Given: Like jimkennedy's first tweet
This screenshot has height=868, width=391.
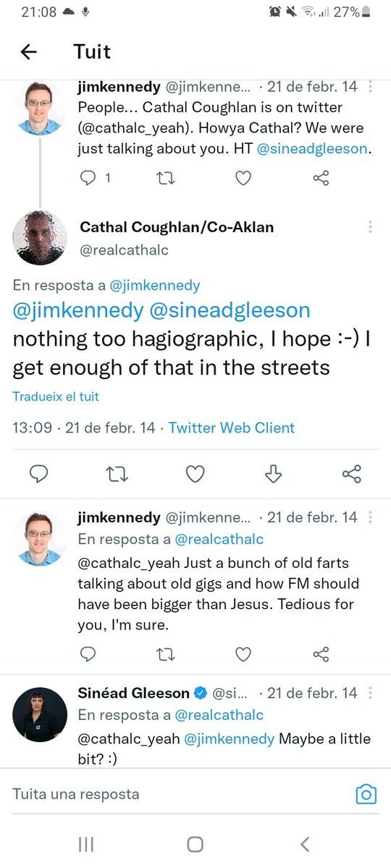Looking at the screenshot, I should pos(243,178).
